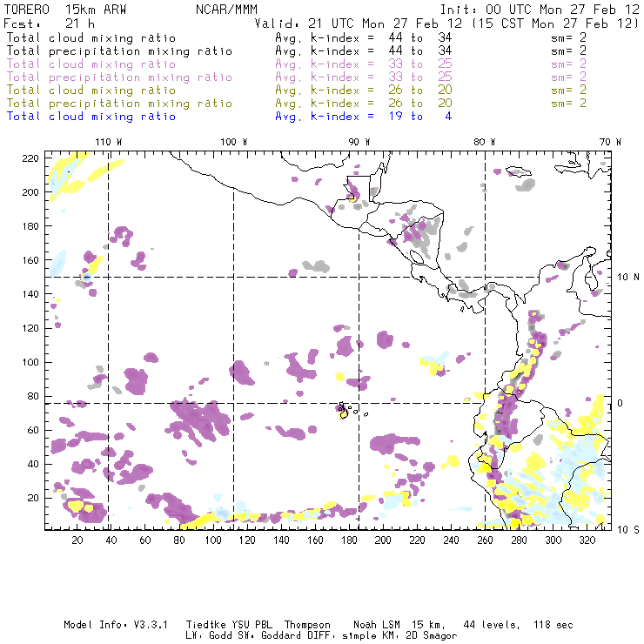The image size is (644, 644).
Task: Click the Avg. k-index 19 to 4 text
Action: pos(363,117)
